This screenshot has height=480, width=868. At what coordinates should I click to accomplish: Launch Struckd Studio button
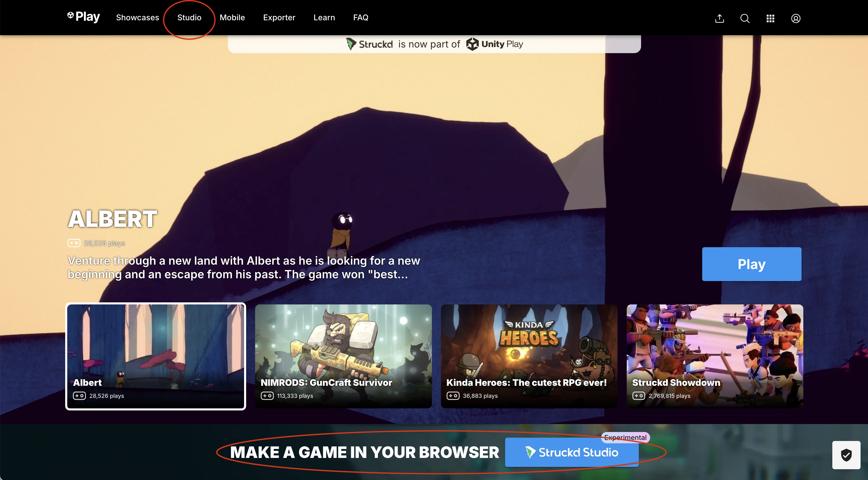pos(572,452)
